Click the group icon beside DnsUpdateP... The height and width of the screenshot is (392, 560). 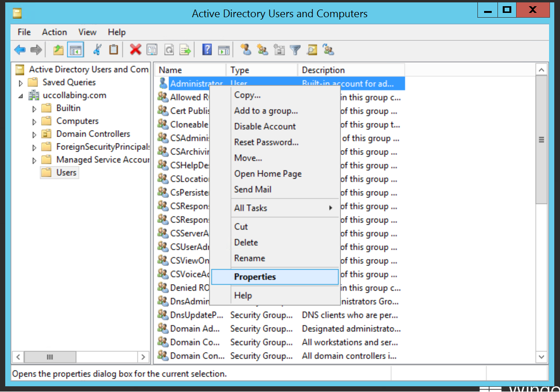(163, 315)
